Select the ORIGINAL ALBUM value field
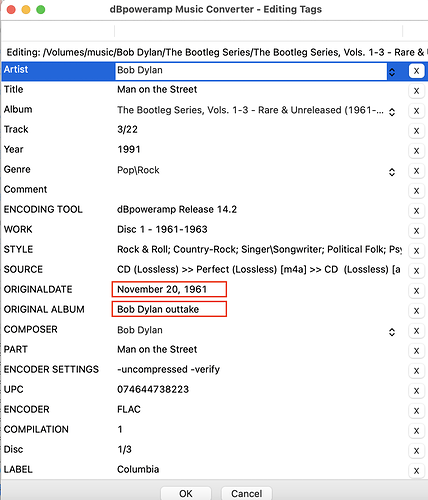 tap(169, 309)
